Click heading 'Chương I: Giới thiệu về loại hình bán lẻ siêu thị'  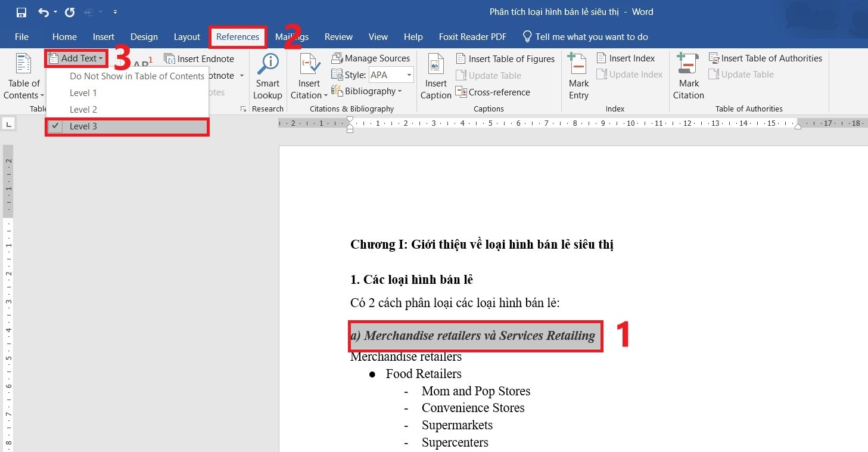(482, 244)
